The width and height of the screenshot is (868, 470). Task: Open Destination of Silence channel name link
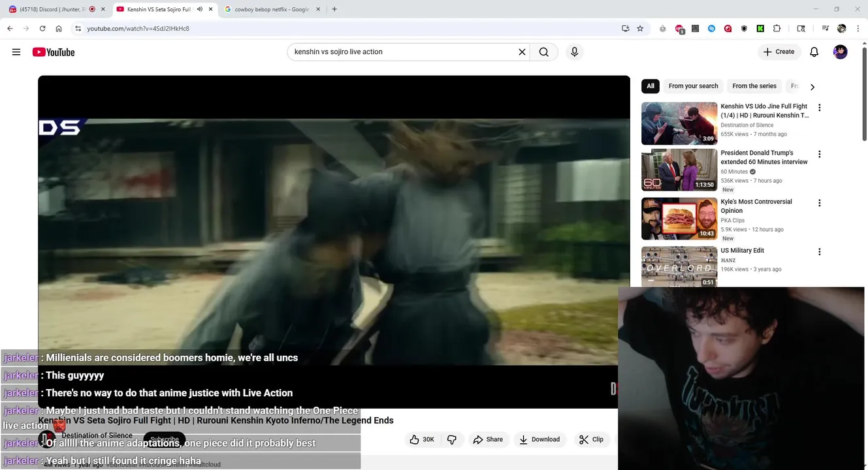pyautogui.click(x=97, y=435)
